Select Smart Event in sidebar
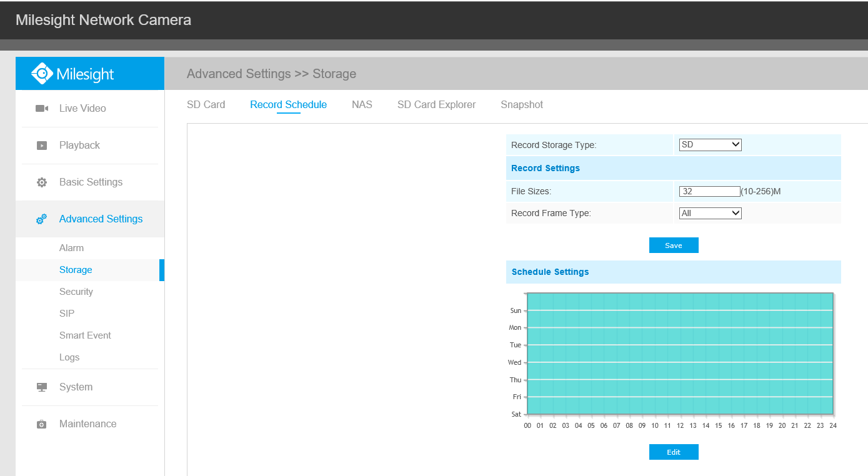868x476 pixels. pyautogui.click(x=85, y=335)
